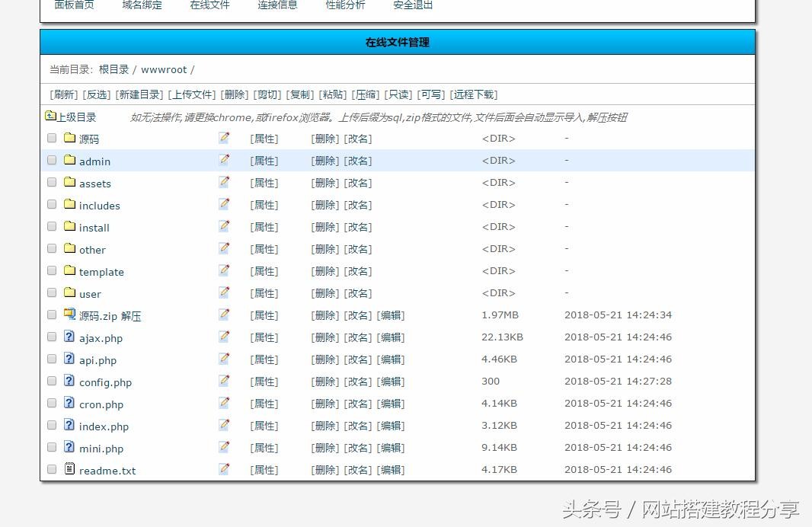Screen dimensions: 812x527
Task: Click the [压缩] compress toolbar action
Action: click(366, 94)
